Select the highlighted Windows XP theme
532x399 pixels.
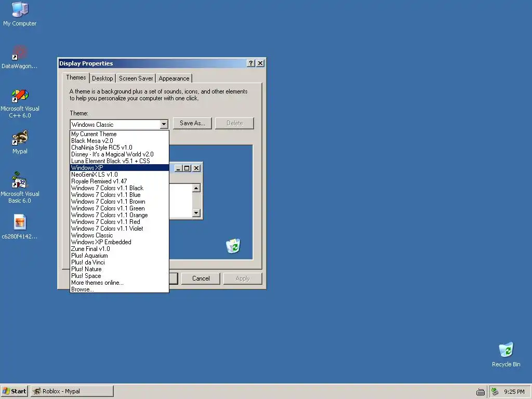(x=119, y=168)
